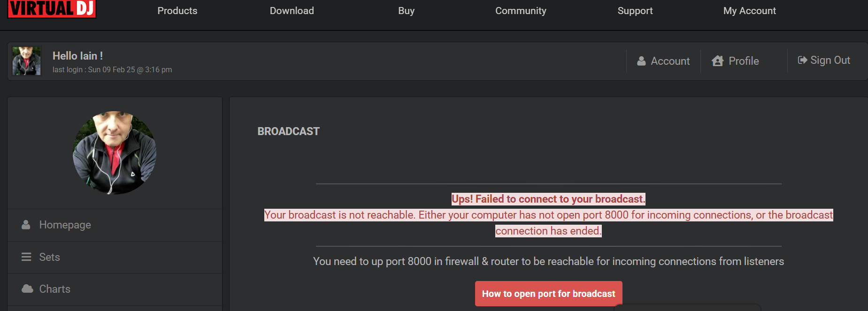Image resolution: width=868 pixels, height=311 pixels.
Task: Select Buy in the top navigation
Action: [406, 11]
